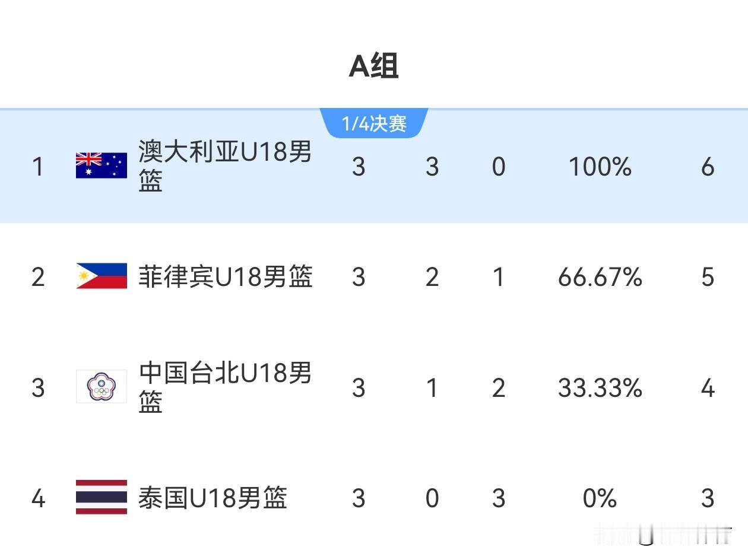Image resolution: width=748 pixels, height=560 pixels.
Task: Select the 1/4决赛 badge
Action: click(374, 123)
